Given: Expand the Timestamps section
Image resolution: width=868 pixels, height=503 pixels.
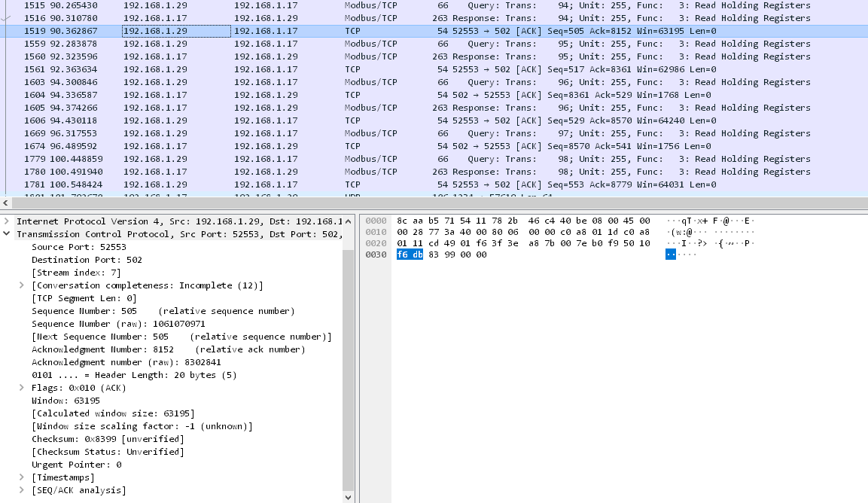Looking at the screenshot, I should 22,477.
